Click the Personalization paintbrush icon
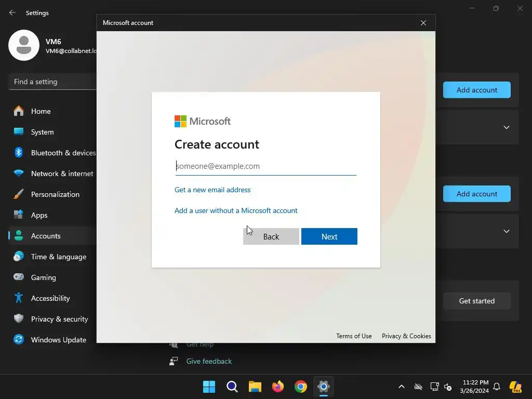532x399 pixels. [19, 194]
